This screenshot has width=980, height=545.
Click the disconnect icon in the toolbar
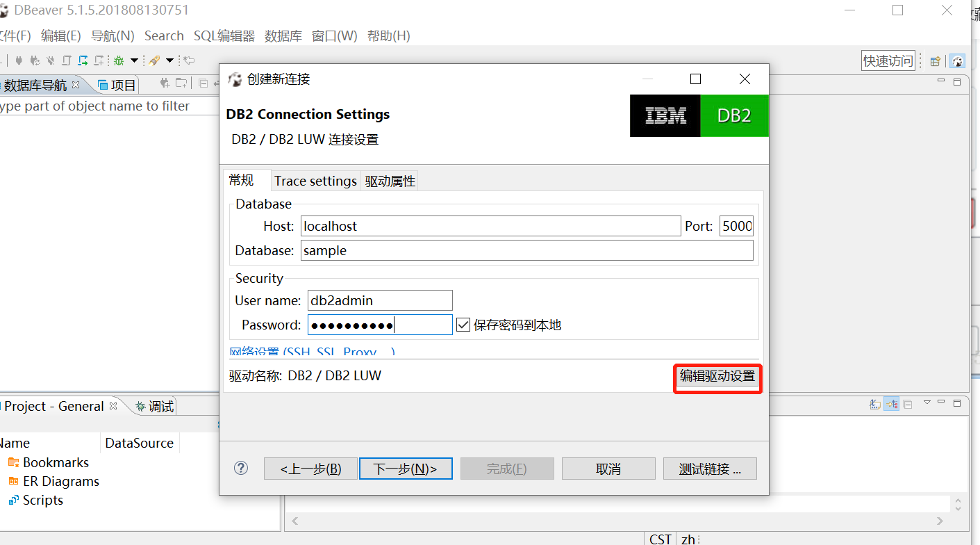[50, 60]
